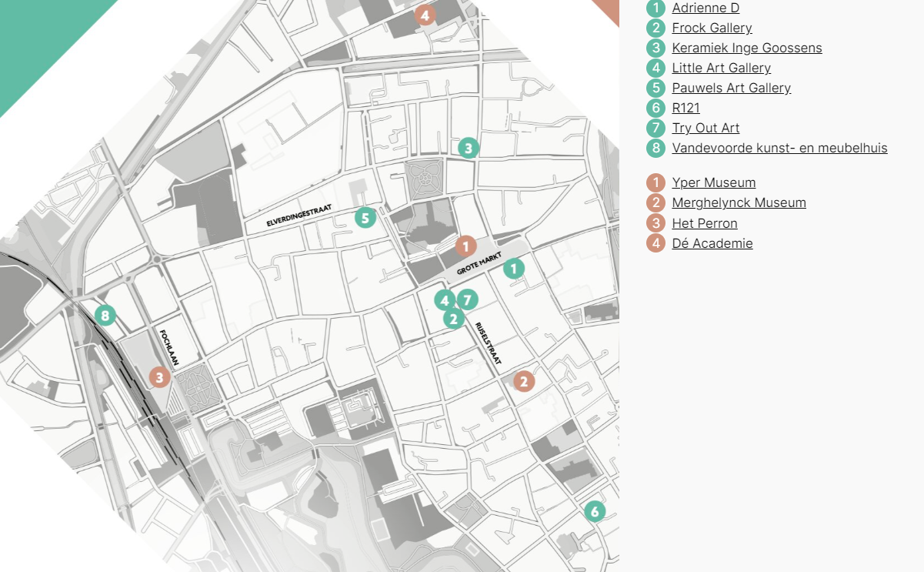This screenshot has height=572, width=924.
Task: Click legend green badge 4 beside Little Art Gallery
Action: click(x=655, y=69)
